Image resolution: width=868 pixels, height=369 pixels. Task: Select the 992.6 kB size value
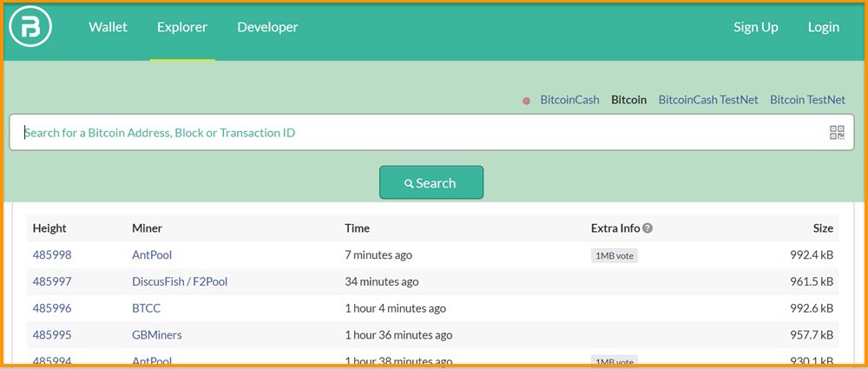click(x=812, y=308)
